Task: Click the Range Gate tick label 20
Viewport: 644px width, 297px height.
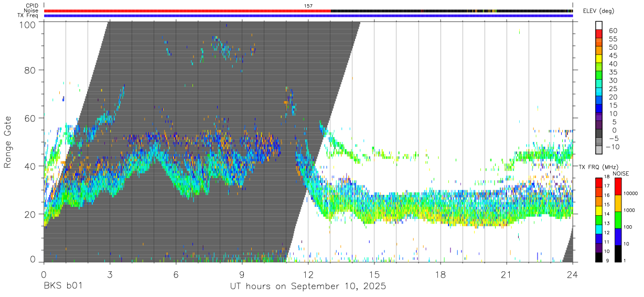Action: click(x=30, y=214)
